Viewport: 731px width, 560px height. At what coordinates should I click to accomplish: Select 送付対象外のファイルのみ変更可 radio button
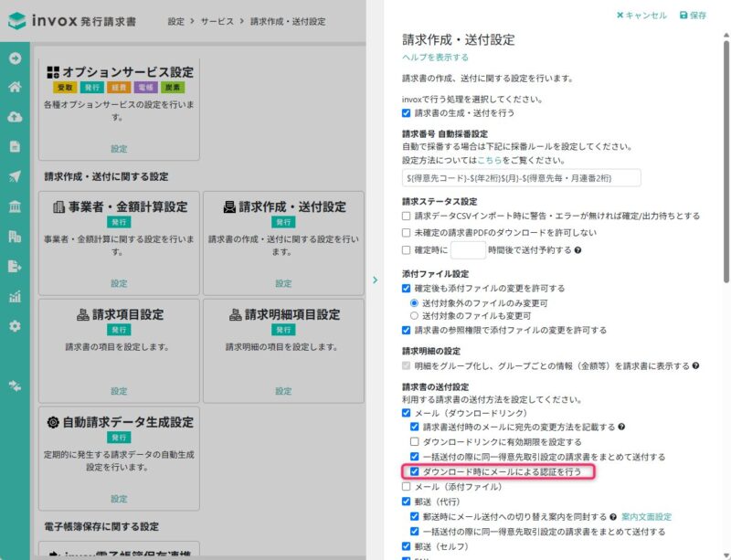414,303
